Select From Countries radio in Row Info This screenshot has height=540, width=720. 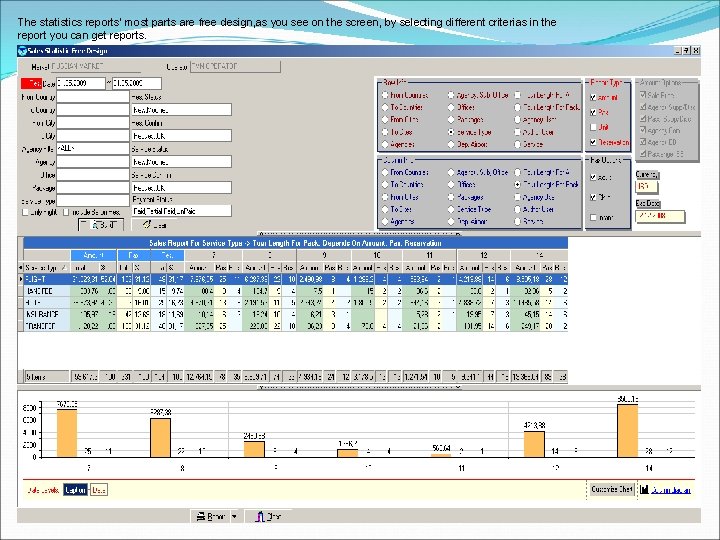pos(385,95)
